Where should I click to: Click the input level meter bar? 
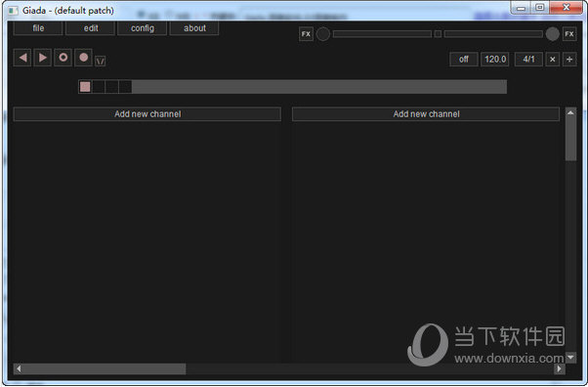382,34
